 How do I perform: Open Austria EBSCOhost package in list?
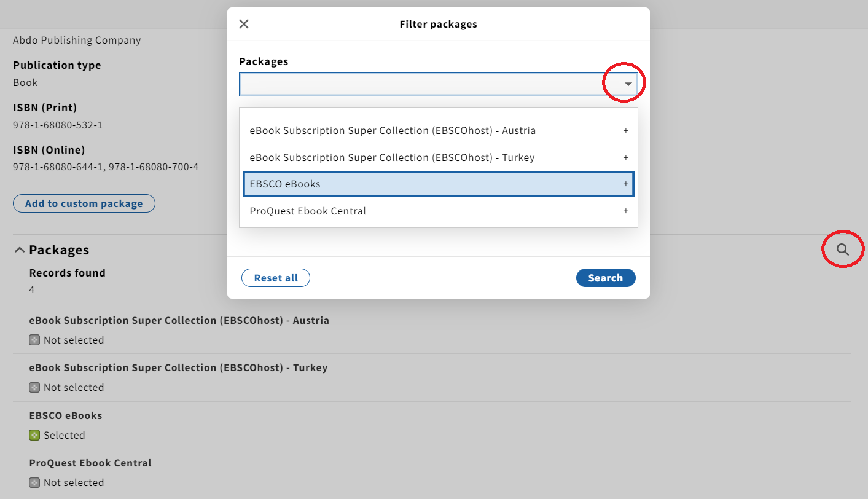(x=179, y=320)
